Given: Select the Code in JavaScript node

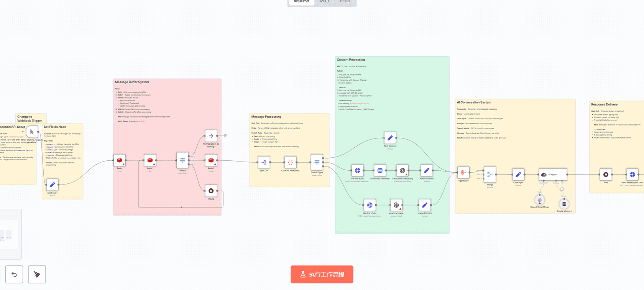Looking at the screenshot, I should tap(290, 162).
